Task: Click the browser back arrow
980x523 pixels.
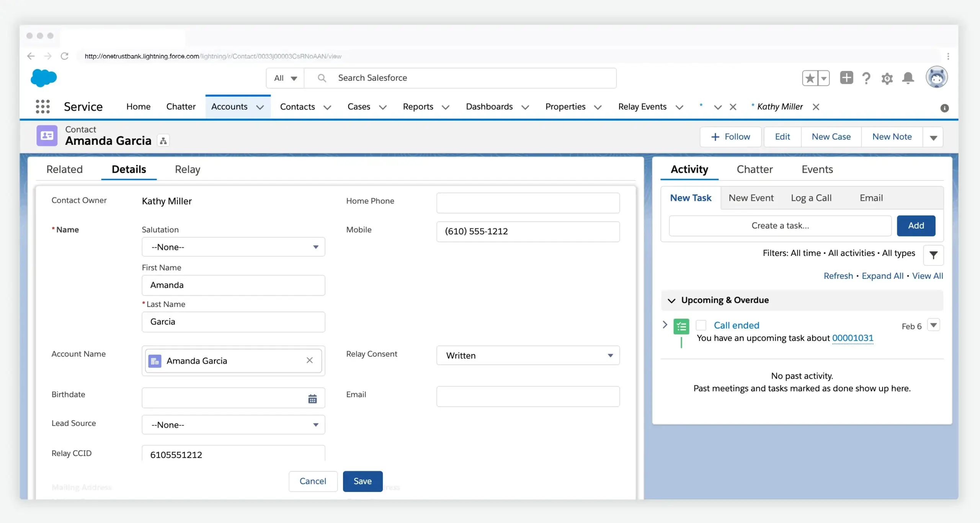Action: pos(31,56)
